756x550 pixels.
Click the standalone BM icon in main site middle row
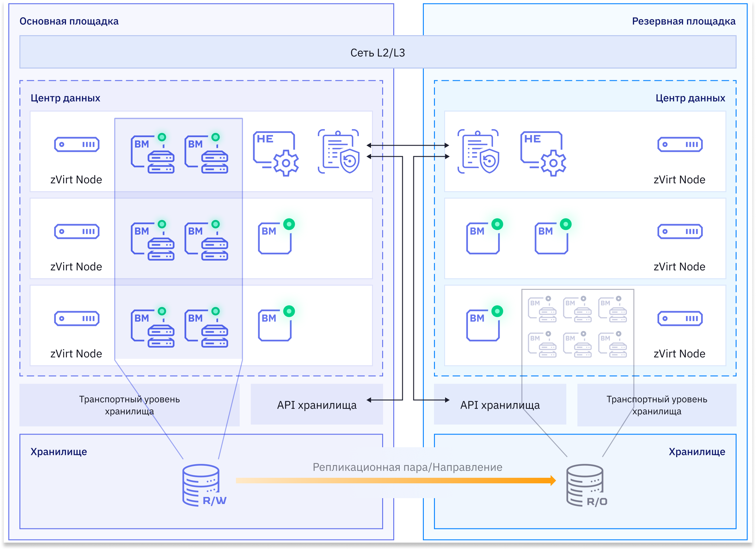277,237
